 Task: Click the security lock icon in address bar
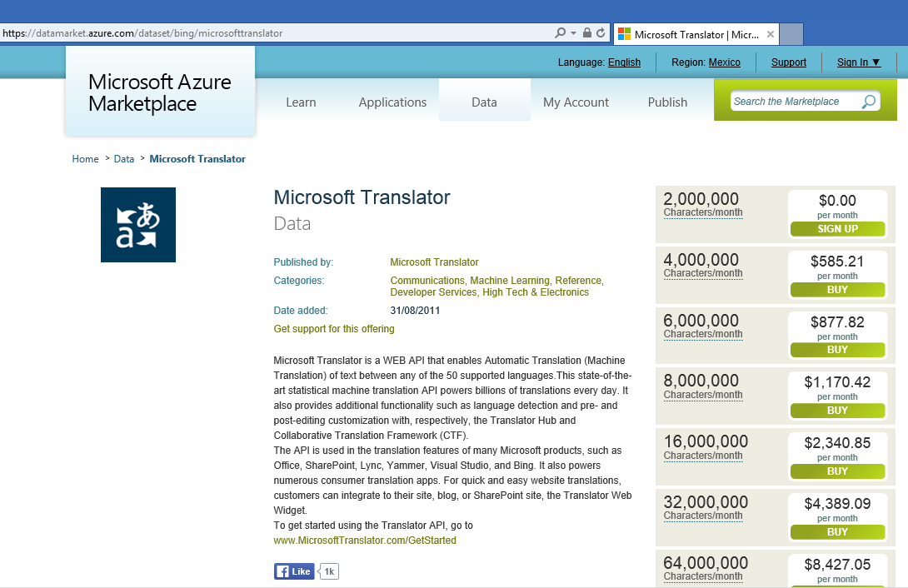(586, 33)
